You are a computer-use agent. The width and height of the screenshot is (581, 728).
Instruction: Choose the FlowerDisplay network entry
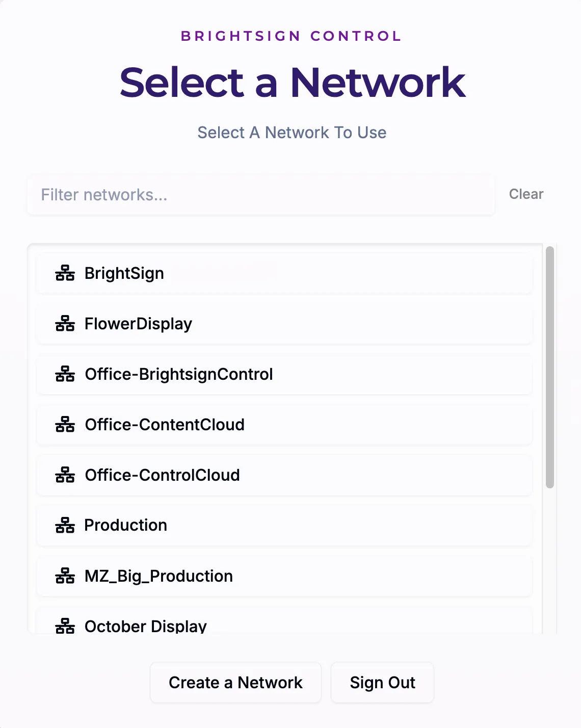[284, 324]
